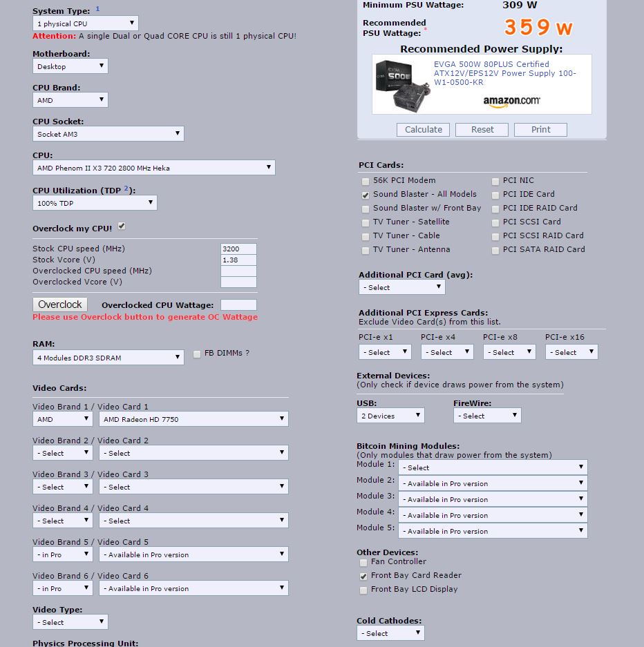Click footnote 2 next to CPU Utilization TDP
This screenshot has width=644, height=647.
pyautogui.click(x=126, y=188)
